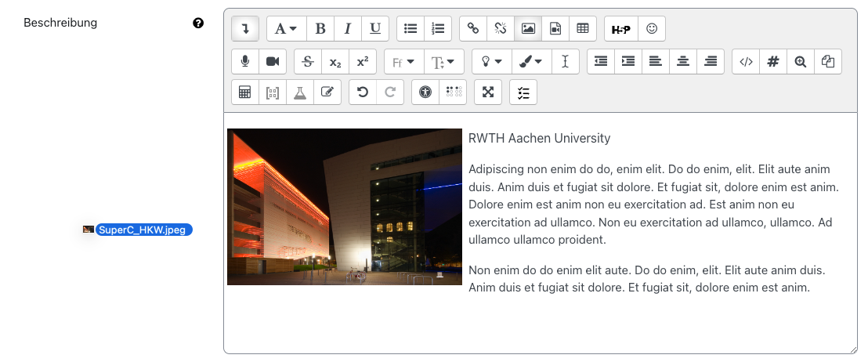The image size is (868, 362).
Task: Align text left
Action: tap(656, 61)
